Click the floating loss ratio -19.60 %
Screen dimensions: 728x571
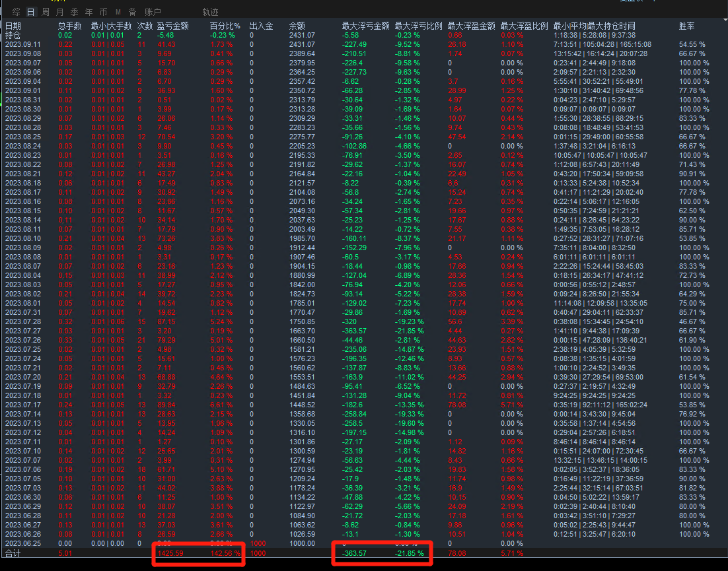click(409, 424)
